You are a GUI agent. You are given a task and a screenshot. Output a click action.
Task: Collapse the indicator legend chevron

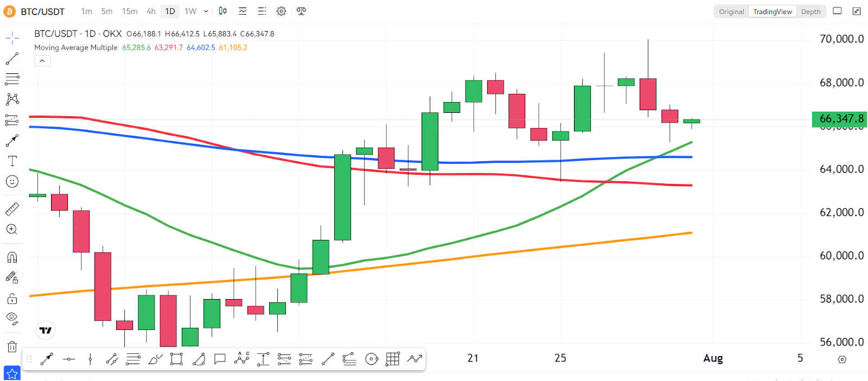(x=42, y=61)
